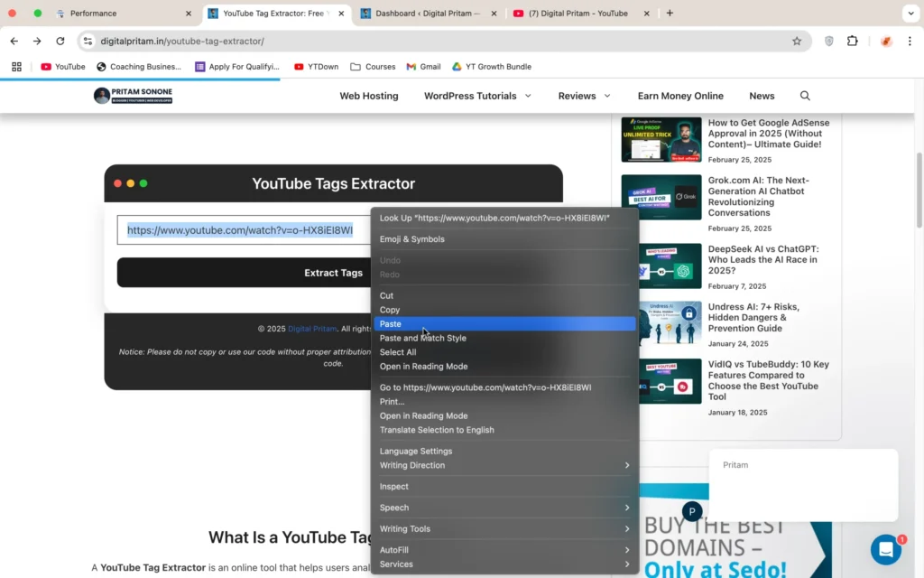The image size is (924, 578).
Task: Switch to the Digital Pritam YouTube tab
Action: point(582,13)
